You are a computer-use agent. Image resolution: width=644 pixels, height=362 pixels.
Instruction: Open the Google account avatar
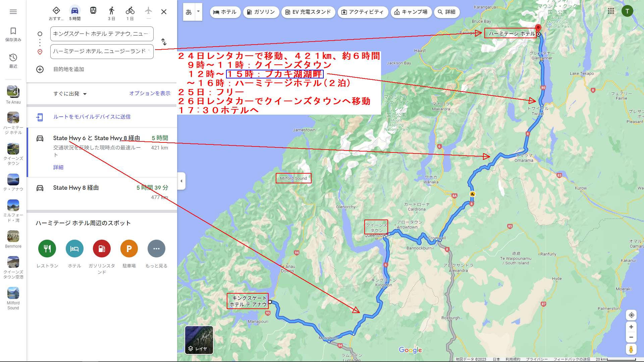(x=627, y=11)
